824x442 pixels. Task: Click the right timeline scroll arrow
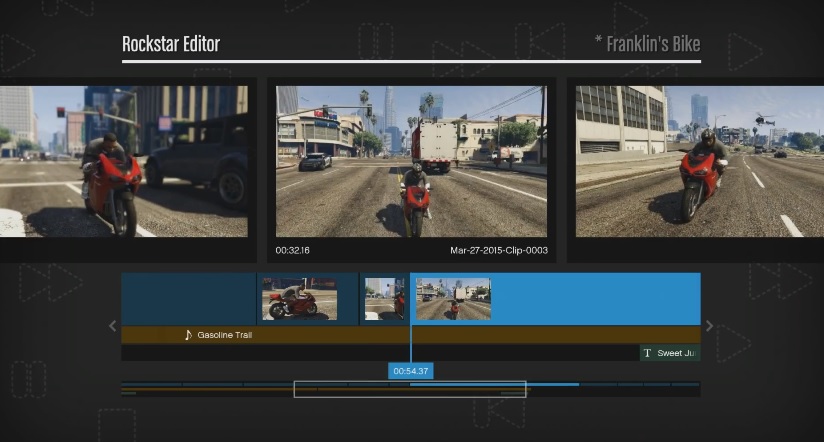click(x=709, y=326)
